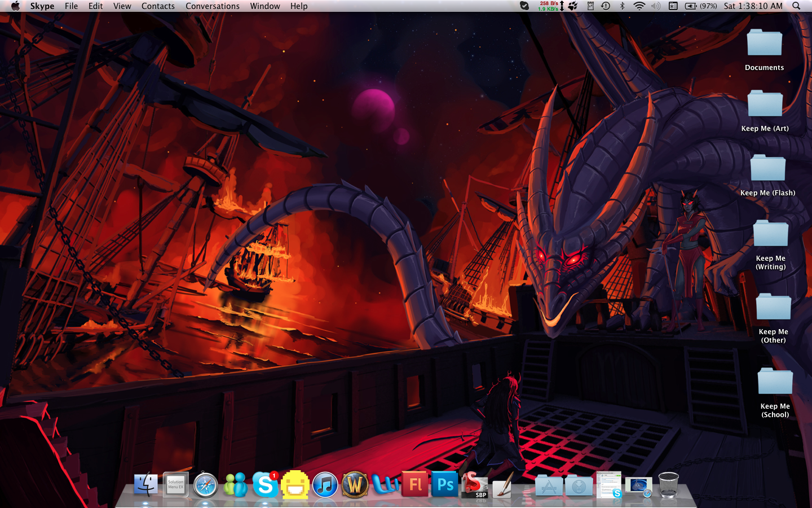This screenshot has width=812, height=508.
Task: Select Keep Me (School) desktop folder
Action: coord(775,392)
